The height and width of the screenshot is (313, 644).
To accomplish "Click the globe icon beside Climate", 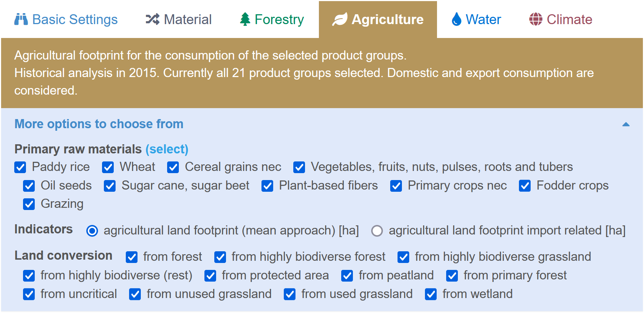I will (536, 19).
